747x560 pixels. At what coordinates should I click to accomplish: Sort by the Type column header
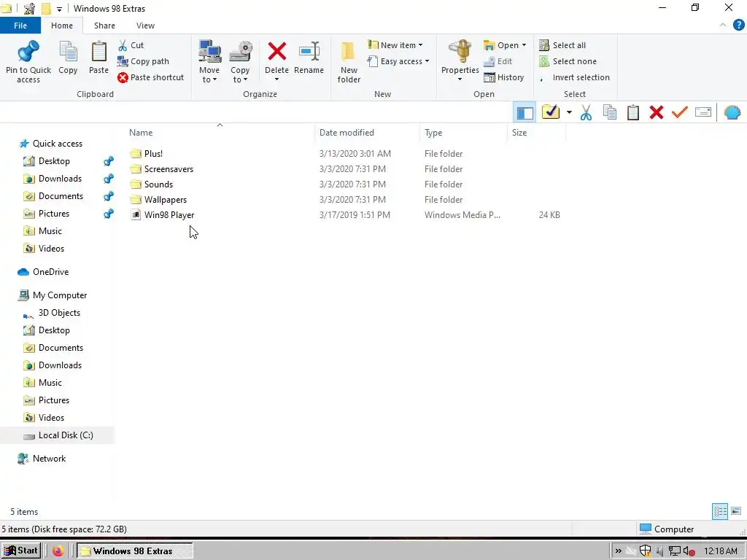[x=433, y=133]
